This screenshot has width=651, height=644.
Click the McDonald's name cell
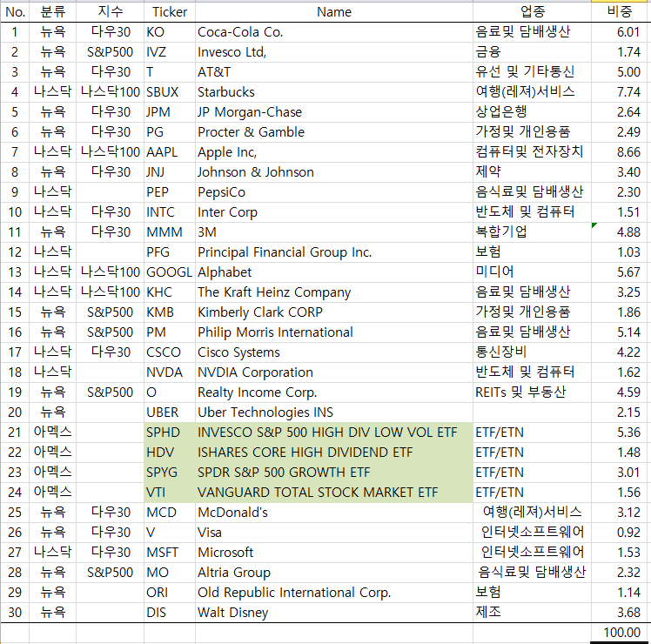[334, 512]
